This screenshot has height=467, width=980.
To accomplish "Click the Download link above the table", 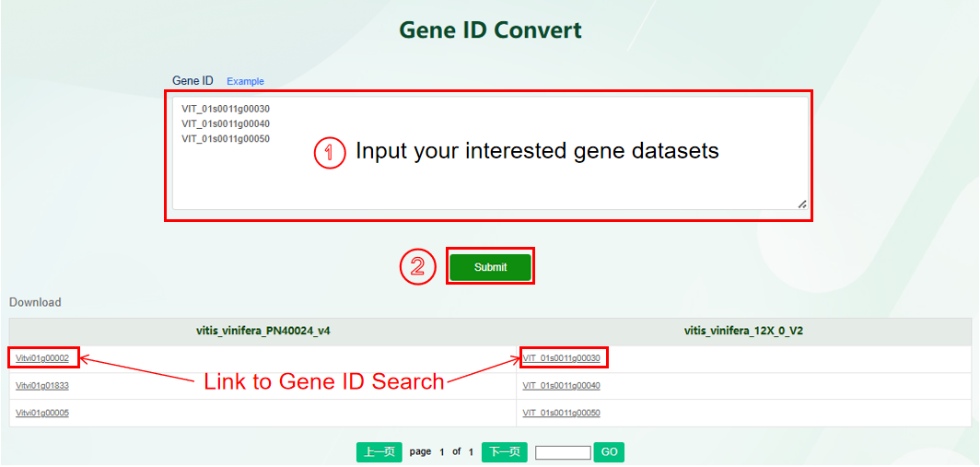I will click(35, 302).
